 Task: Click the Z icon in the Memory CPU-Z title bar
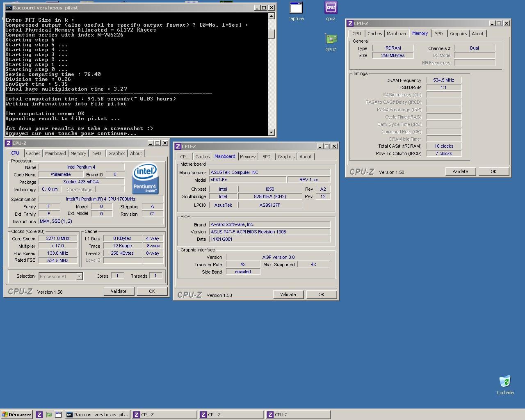pyautogui.click(x=350, y=23)
